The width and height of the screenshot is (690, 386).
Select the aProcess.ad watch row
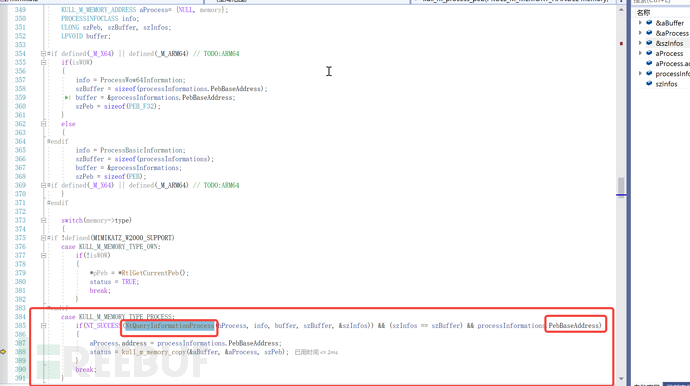click(662, 63)
